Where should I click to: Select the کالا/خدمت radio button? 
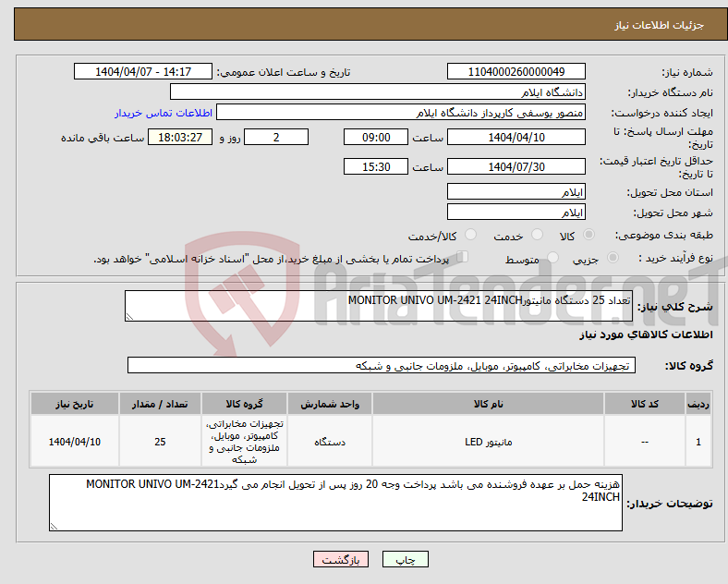pos(471,235)
